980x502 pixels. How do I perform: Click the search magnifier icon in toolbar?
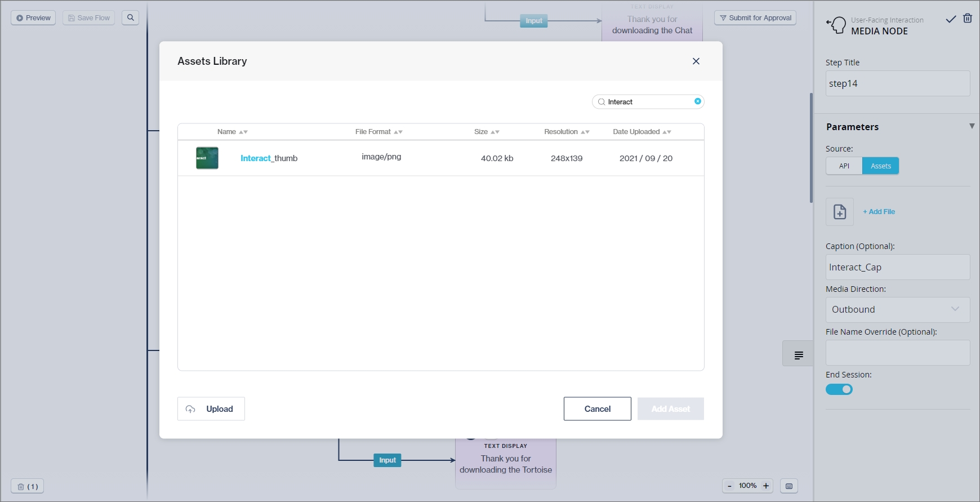click(x=131, y=18)
